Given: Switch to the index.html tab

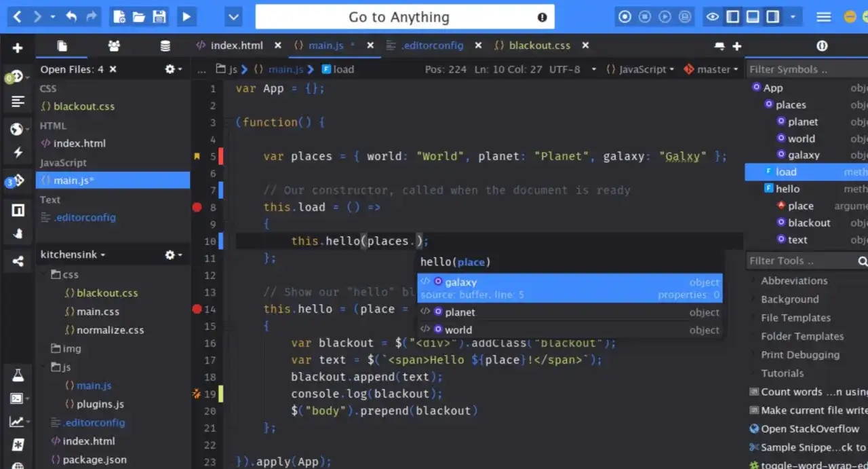Looking at the screenshot, I should point(236,45).
